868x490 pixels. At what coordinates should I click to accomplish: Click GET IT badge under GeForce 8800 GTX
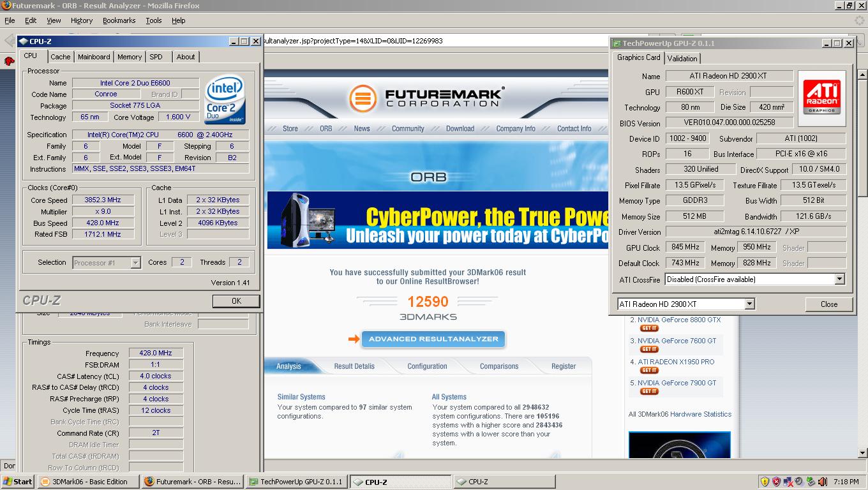point(650,328)
